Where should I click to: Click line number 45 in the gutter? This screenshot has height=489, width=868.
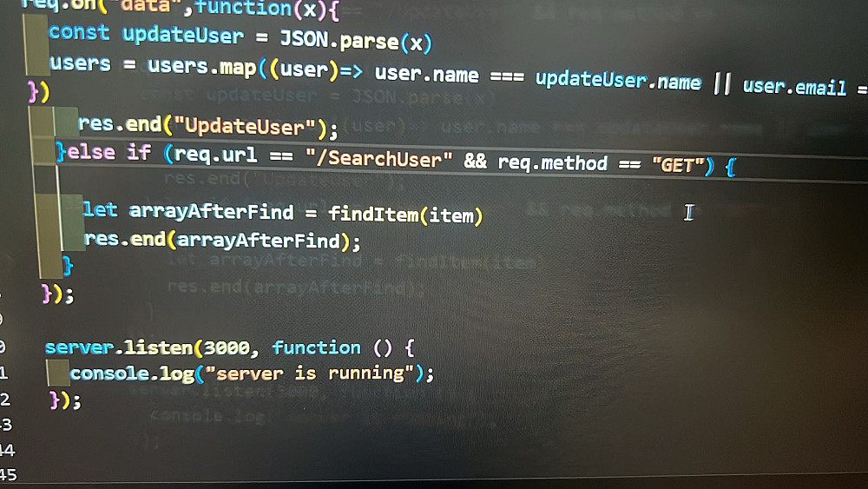[9, 475]
